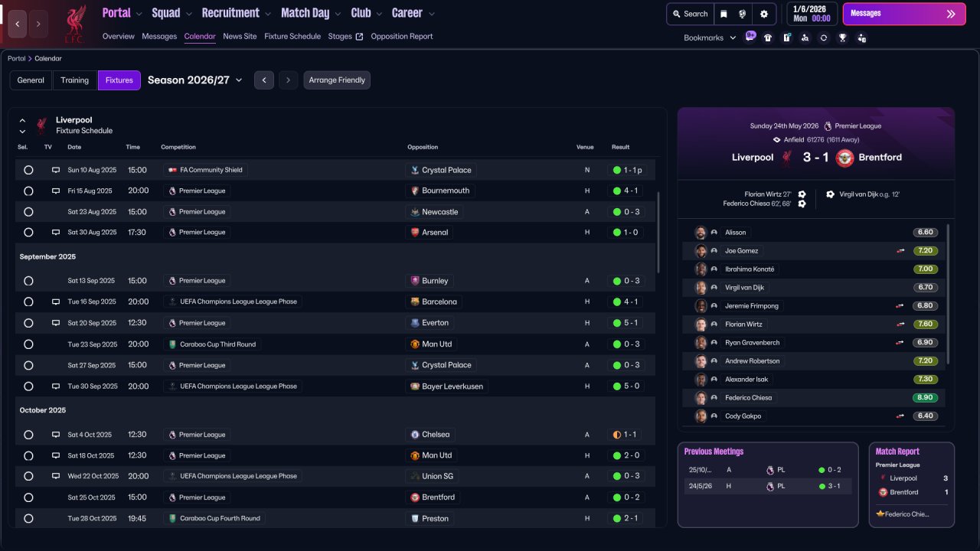Click the TV icon on the Bournemouth fixture row
The width and height of the screenshot is (980, 551).
tap(56, 191)
